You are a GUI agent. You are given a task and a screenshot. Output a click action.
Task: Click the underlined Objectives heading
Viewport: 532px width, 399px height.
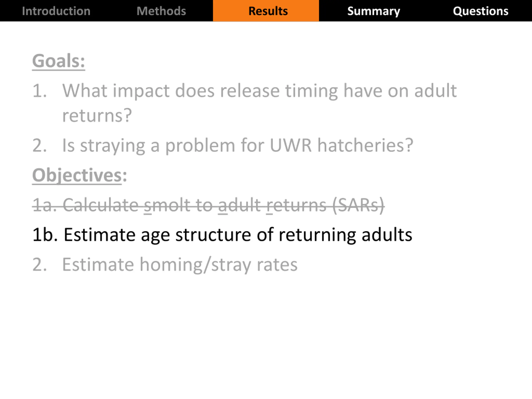click(79, 175)
